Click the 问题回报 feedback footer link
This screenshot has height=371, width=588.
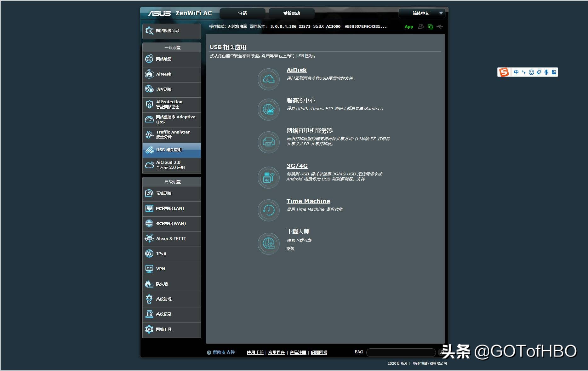(x=319, y=352)
